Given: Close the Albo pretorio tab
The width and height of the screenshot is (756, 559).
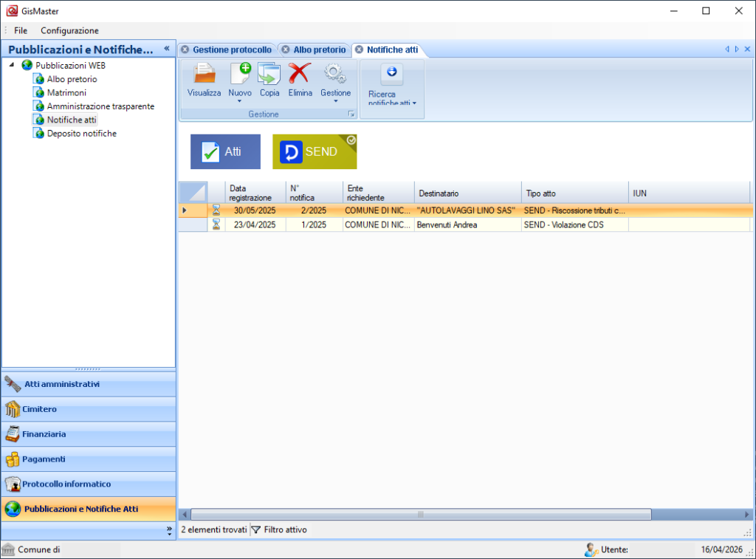Looking at the screenshot, I should (285, 49).
